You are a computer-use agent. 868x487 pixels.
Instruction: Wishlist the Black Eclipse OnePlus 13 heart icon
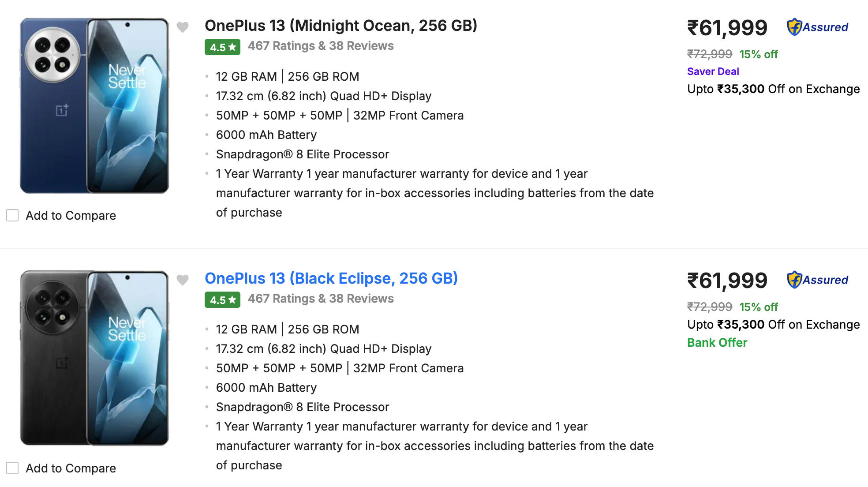183,280
